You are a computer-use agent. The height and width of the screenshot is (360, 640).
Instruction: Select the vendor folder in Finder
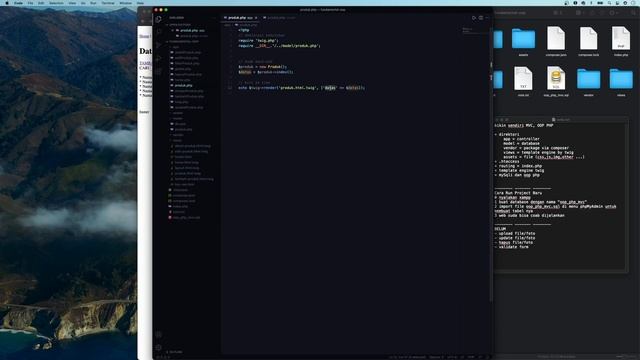pyautogui.click(x=589, y=82)
